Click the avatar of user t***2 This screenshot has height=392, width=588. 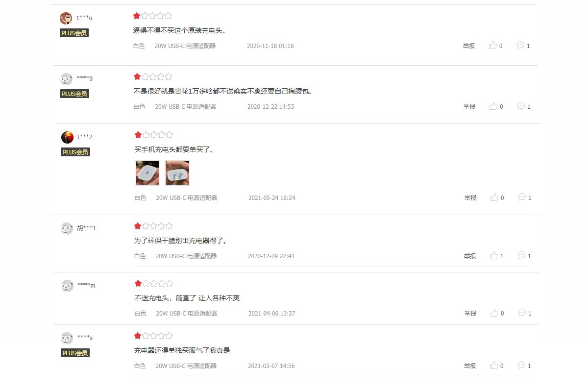(x=67, y=137)
